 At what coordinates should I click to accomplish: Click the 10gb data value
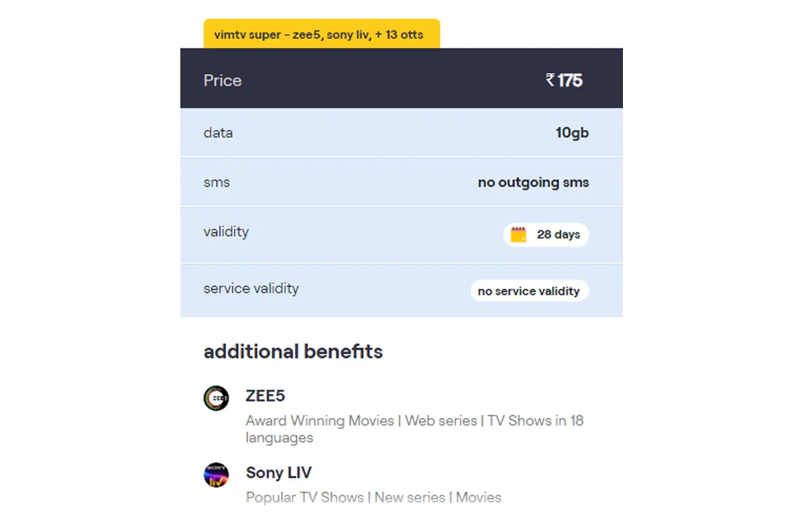[572, 133]
